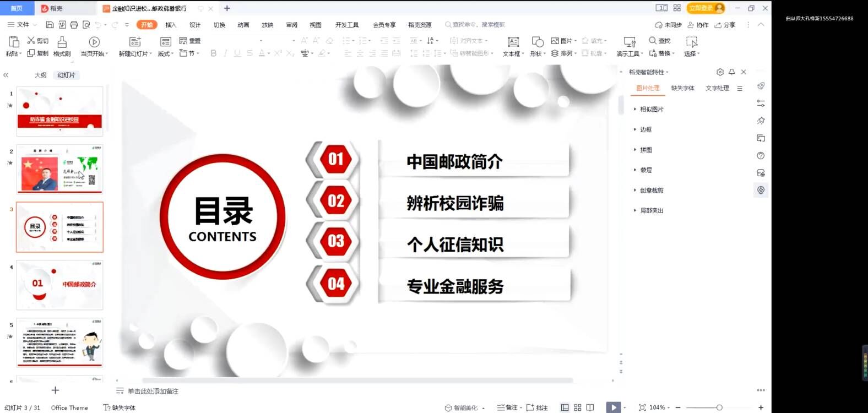Image resolution: width=868 pixels, height=413 pixels.
Task: Switch to slide sorter grid view
Action: click(x=578, y=407)
